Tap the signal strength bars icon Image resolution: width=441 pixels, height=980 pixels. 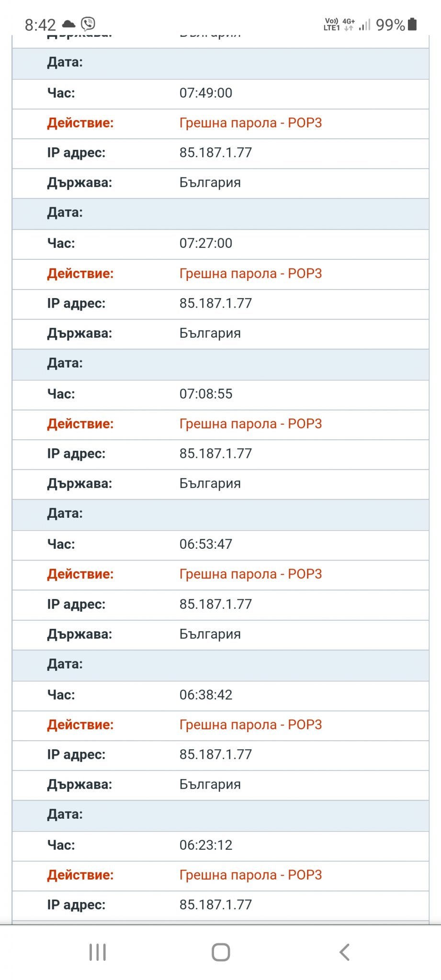365,24
